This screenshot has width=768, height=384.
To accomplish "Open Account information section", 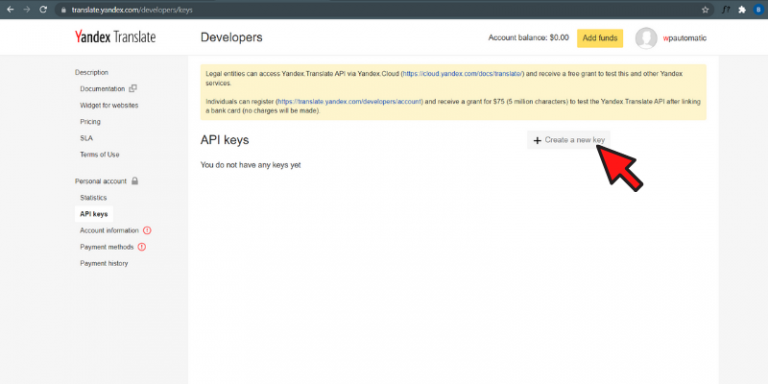I will (109, 230).
